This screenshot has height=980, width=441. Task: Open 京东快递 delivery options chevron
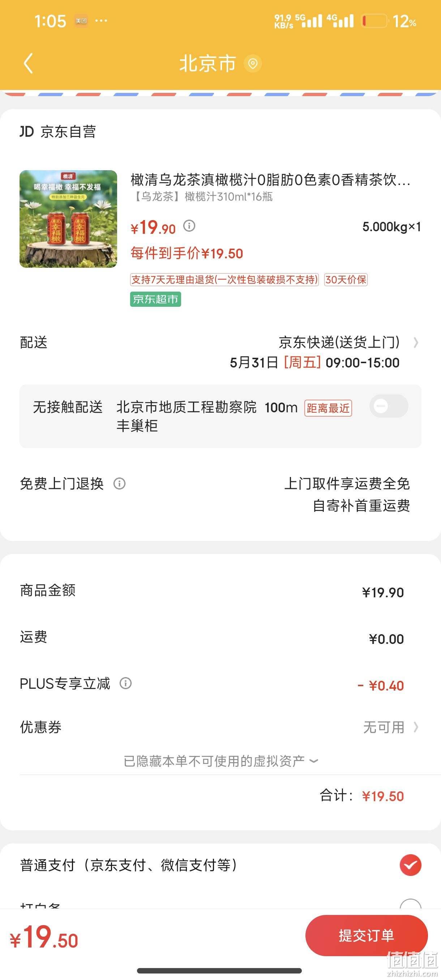pyautogui.click(x=416, y=343)
